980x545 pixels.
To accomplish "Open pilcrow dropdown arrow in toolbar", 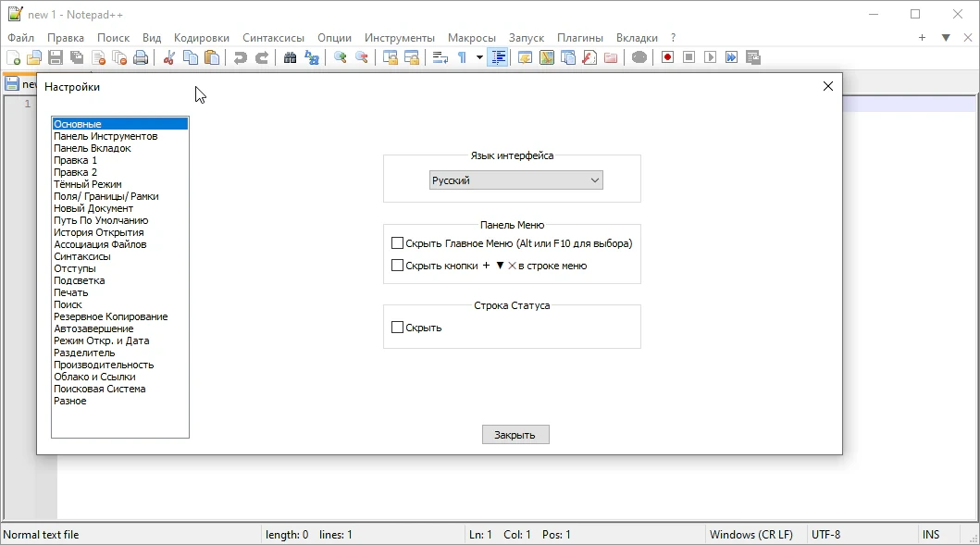I will pyautogui.click(x=479, y=57).
